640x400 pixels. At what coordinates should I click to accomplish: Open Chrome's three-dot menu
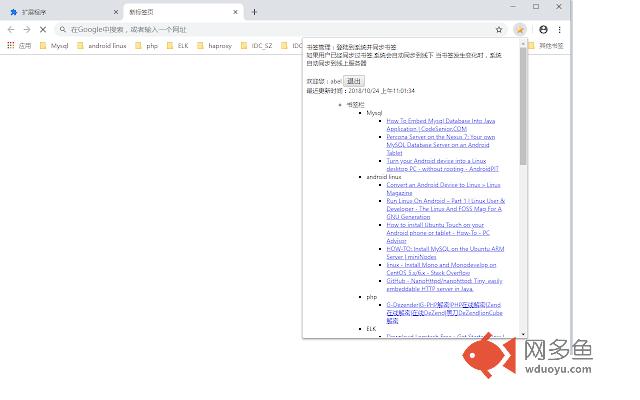click(560, 29)
